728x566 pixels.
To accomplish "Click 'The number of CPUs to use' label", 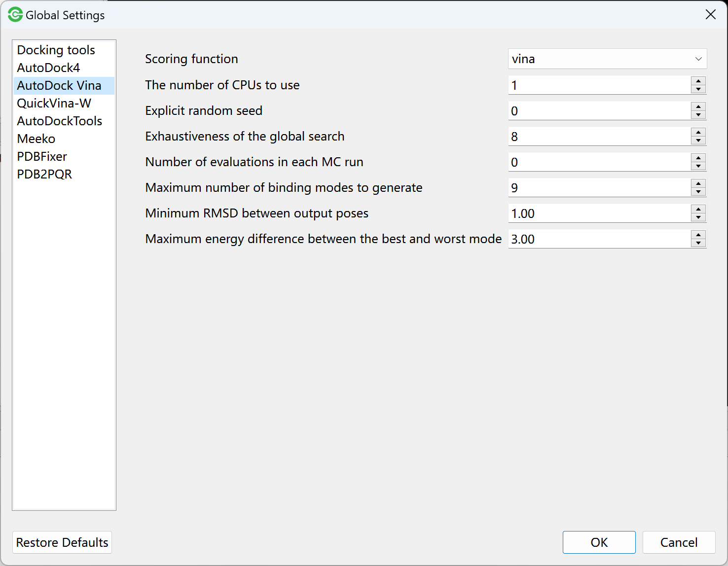I will coord(222,85).
